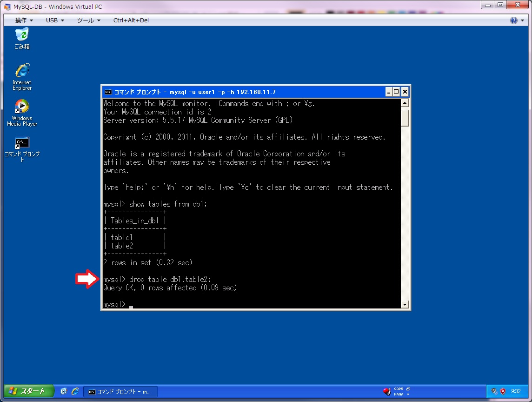Click the Copyright (c) 2000, 2011 line
This screenshot has height=402, width=532.
click(x=244, y=137)
